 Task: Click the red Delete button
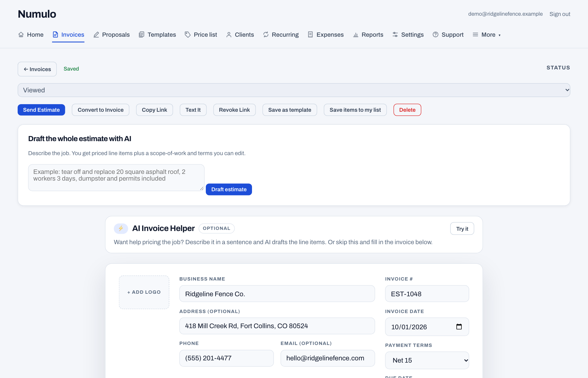407,110
